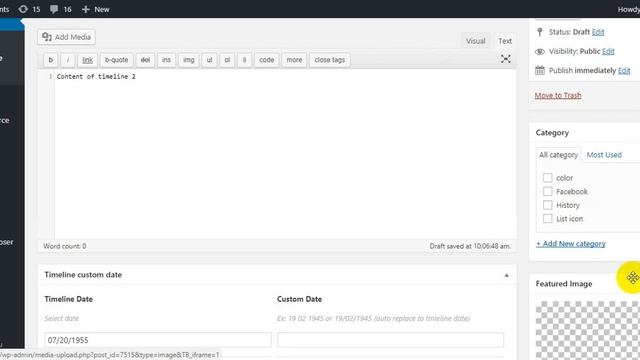This screenshot has height=360, width=640.
Task: Open the New content menu
Action: click(x=96, y=9)
